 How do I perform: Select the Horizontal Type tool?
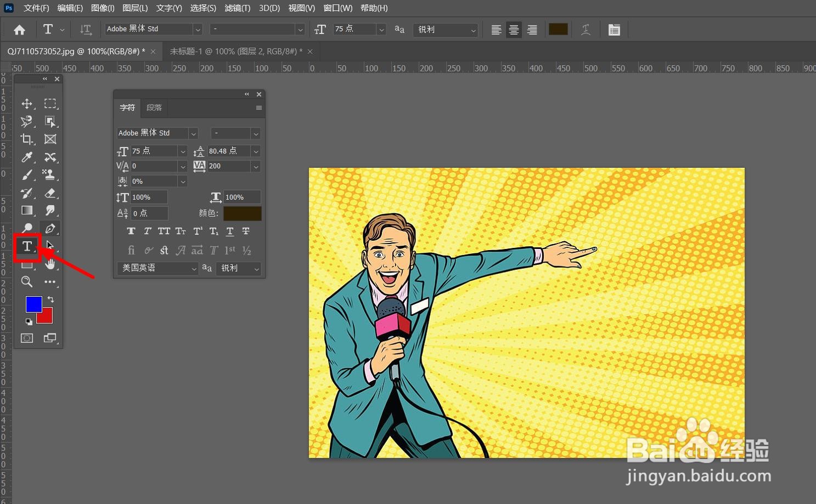[x=27, y=246]
